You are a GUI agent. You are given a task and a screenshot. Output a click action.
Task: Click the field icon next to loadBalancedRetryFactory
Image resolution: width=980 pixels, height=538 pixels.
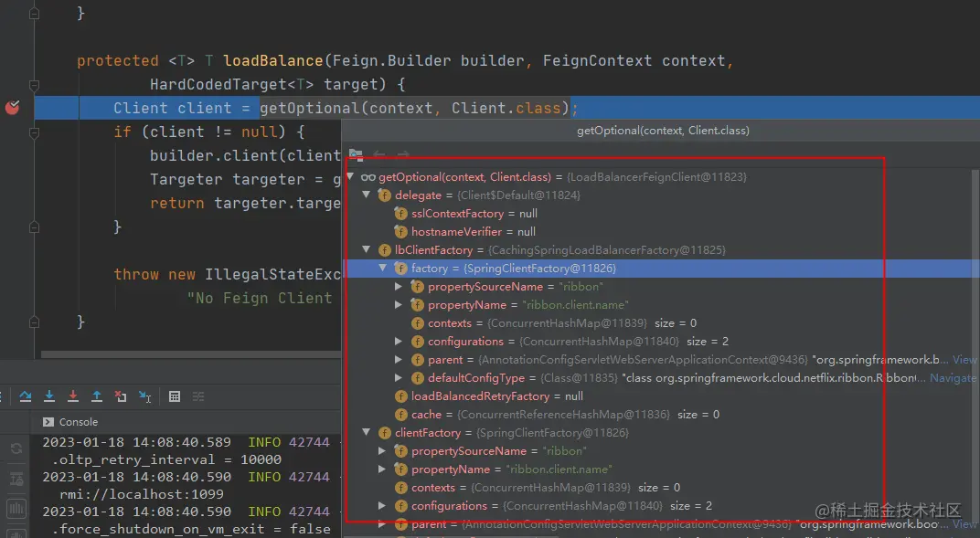[x=400, y=396]
